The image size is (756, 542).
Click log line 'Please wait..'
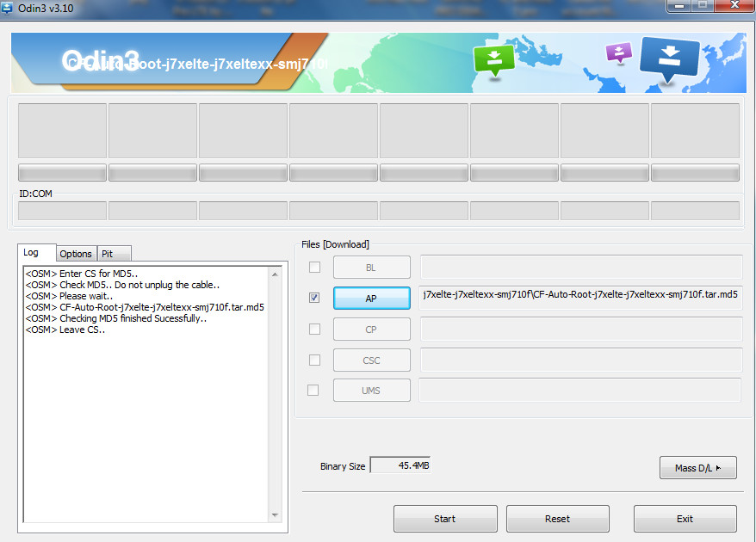click(69, 296)
